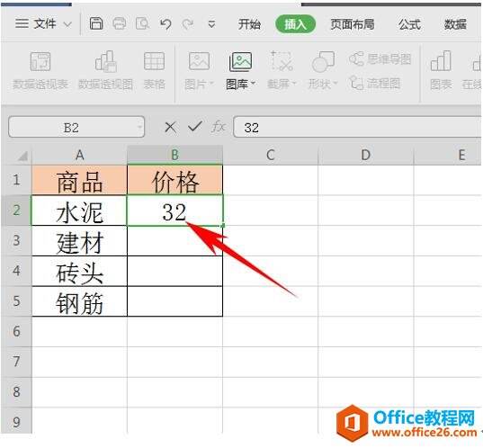
Task: Select column C header
Action: click(x=270, y=155)
